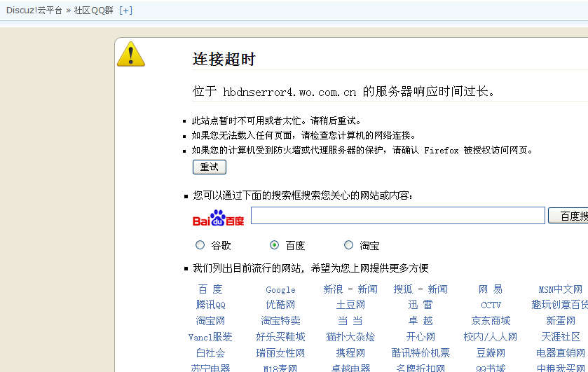
Task: Open 猫扑大杂烩 link
Action: (350, 337)
